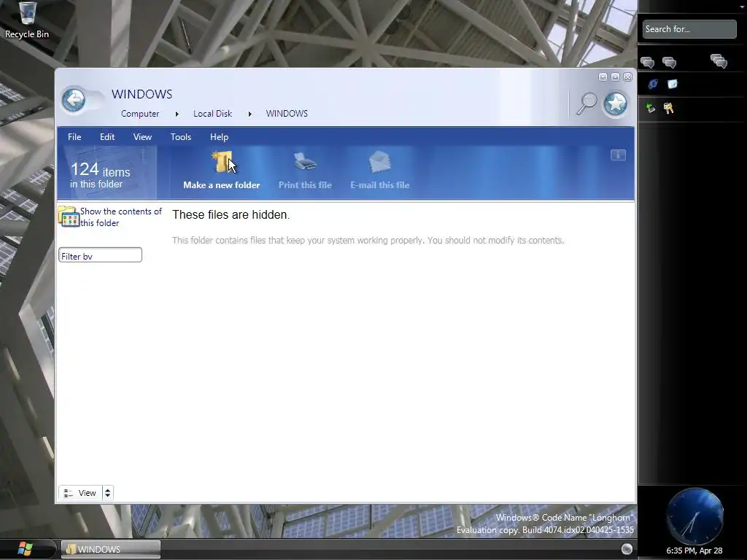This screenshot has width=747, height=560.
Task: Click the 124 items in this folder panel
Action: (x=107, y=172)
